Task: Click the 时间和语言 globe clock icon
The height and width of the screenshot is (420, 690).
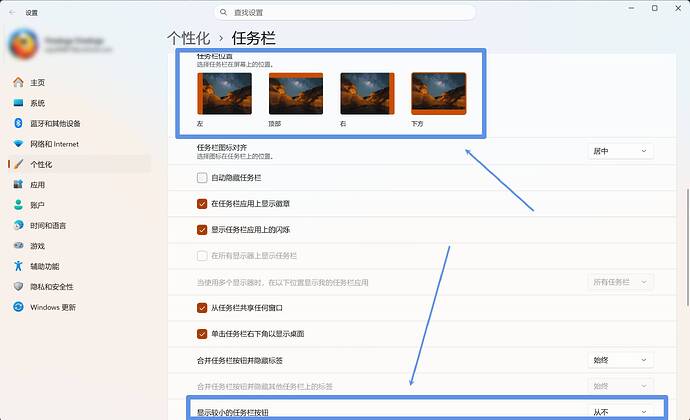Action: (18, 225)
